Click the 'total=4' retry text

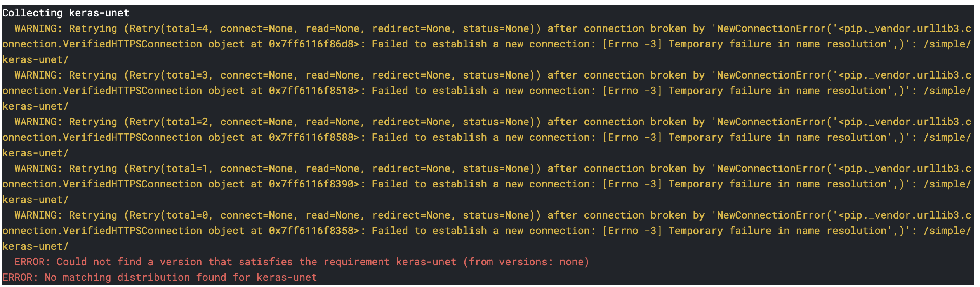(x=187, y=29)
